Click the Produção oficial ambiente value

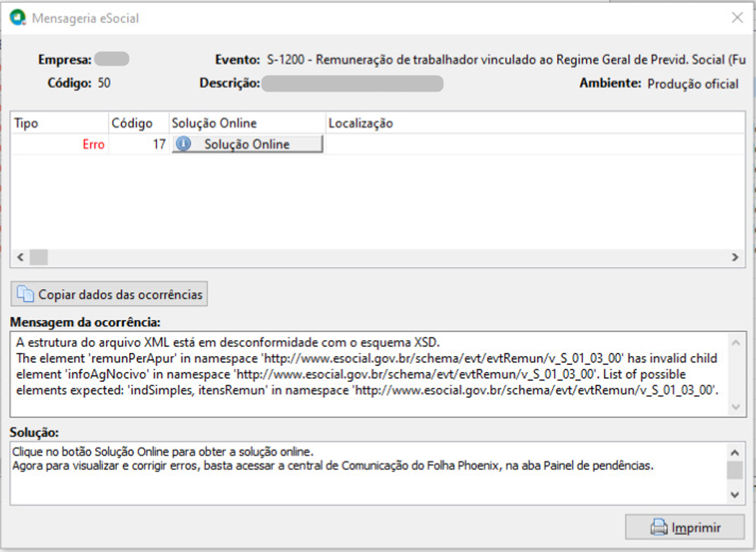(x=693, y=84)
